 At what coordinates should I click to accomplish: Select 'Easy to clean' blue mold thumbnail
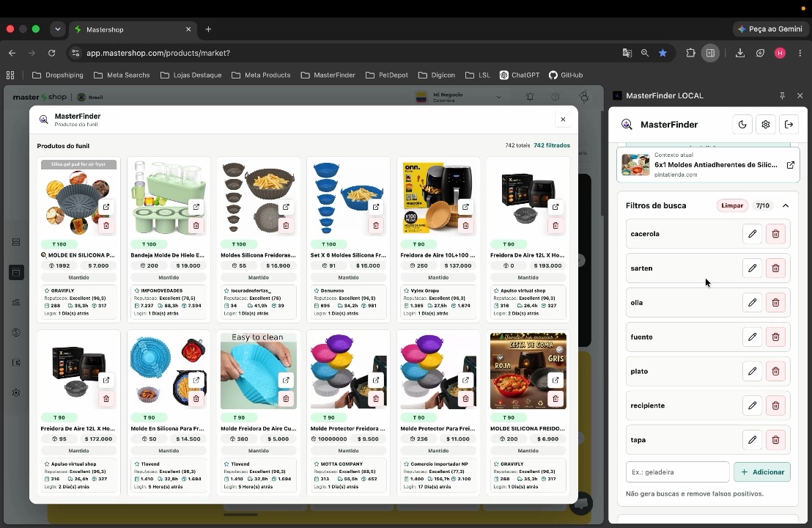tap(259, 371)
